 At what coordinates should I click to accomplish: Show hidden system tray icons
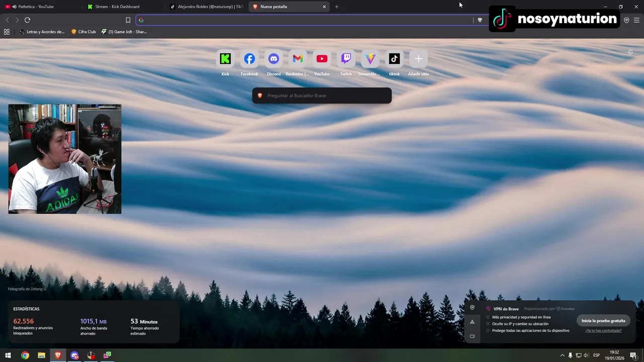pyautogui.click(x=562, y=355)
